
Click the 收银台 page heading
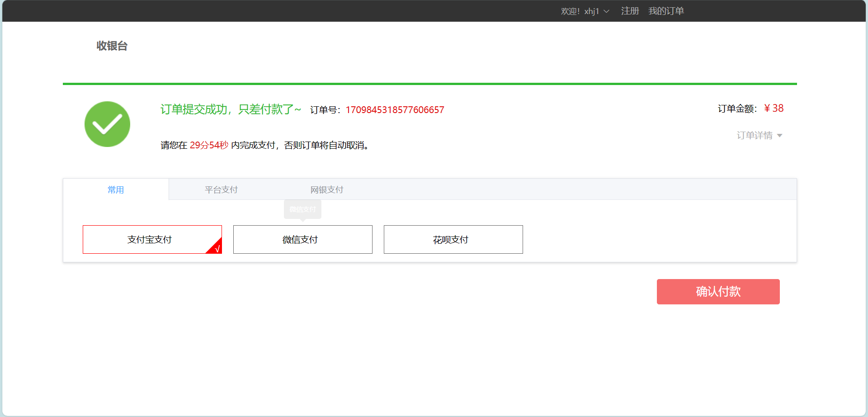coord(112,46)
